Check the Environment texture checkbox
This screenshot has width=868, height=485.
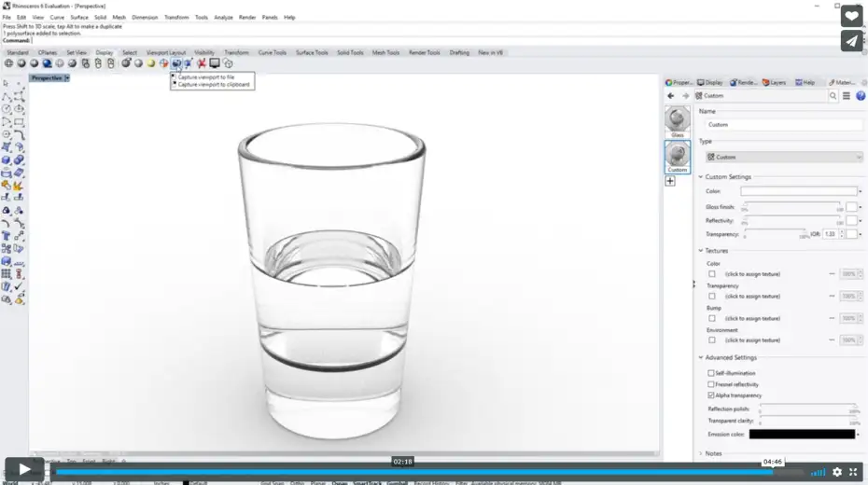[x=712, y=340]
